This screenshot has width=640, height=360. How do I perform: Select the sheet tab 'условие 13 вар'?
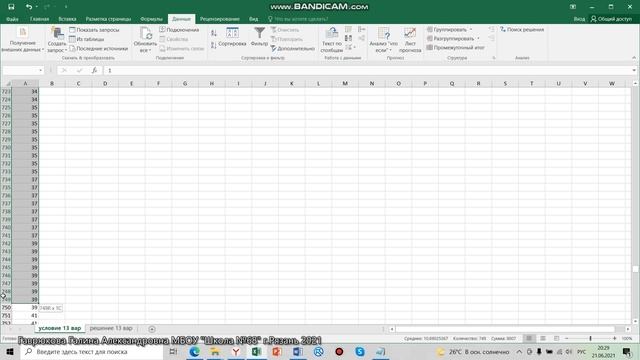coord(60,328)
